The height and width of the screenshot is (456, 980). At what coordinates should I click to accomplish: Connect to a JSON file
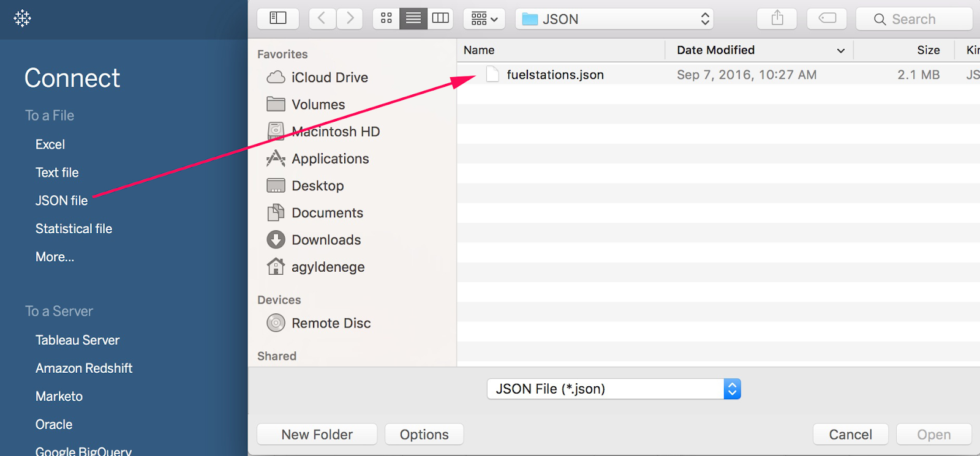tap(61, 201)
